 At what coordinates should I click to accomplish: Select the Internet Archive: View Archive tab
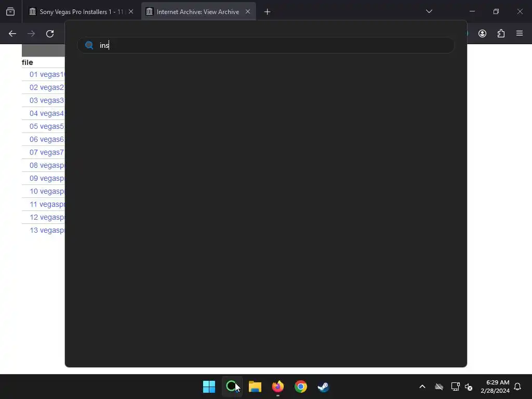198,12
